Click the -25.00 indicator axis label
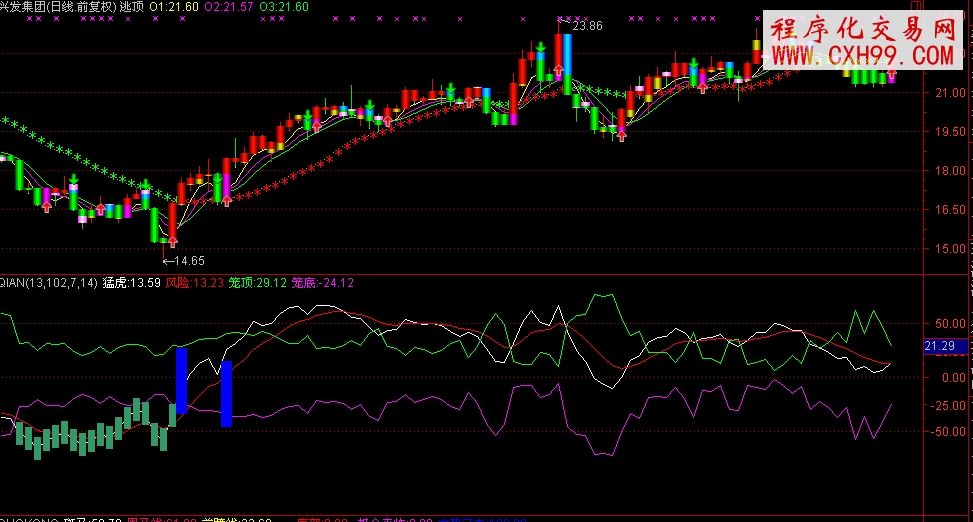This screenshot has width=973, height=522. pyautogui.click(x=943, y=405)
